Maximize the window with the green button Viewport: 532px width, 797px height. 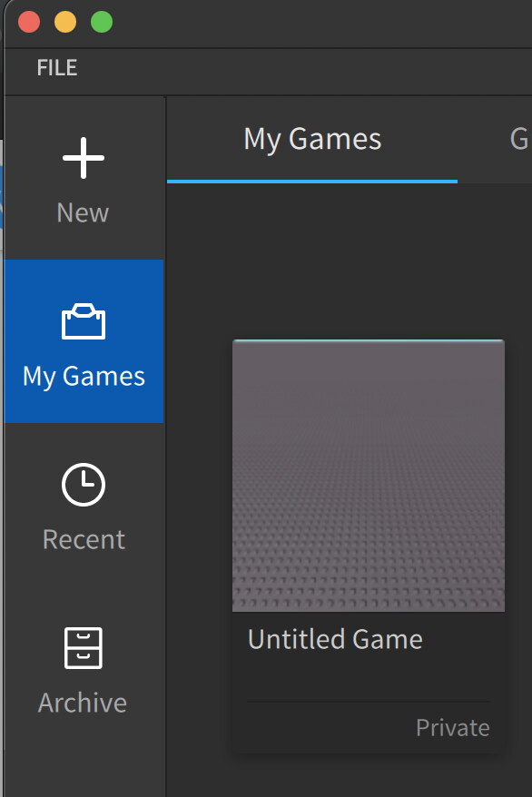click(x=102, y=22)
